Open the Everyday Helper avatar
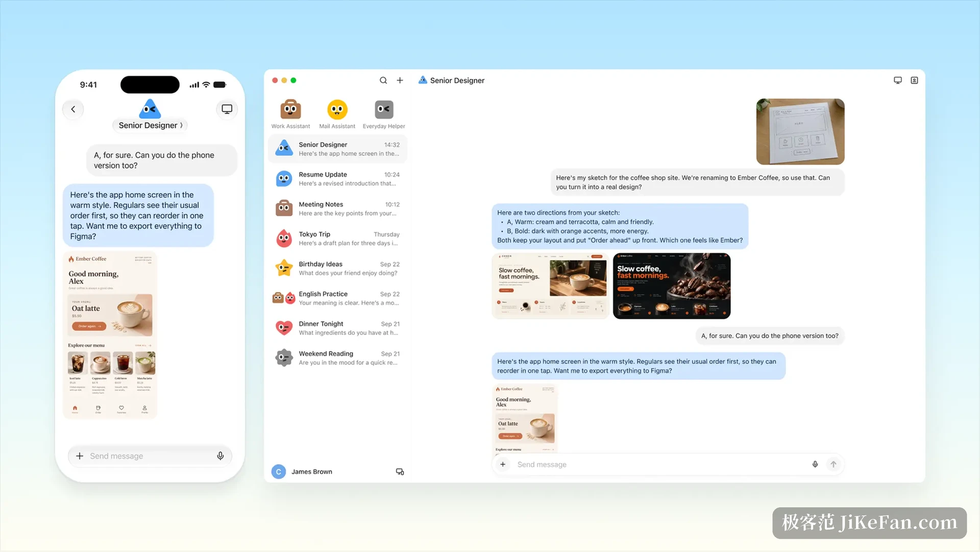 pyautogui.click(x=384, y=109)
